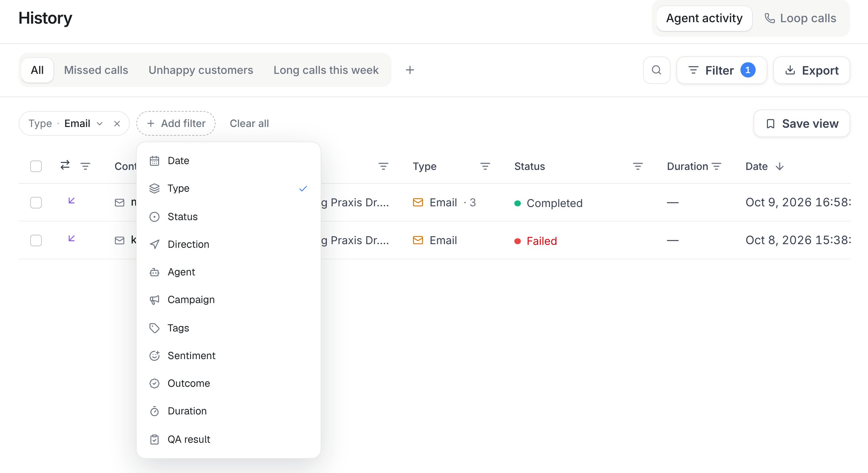Switch to the Missed calls tab
Screen dimensions: 868x473
coord(96,70)
